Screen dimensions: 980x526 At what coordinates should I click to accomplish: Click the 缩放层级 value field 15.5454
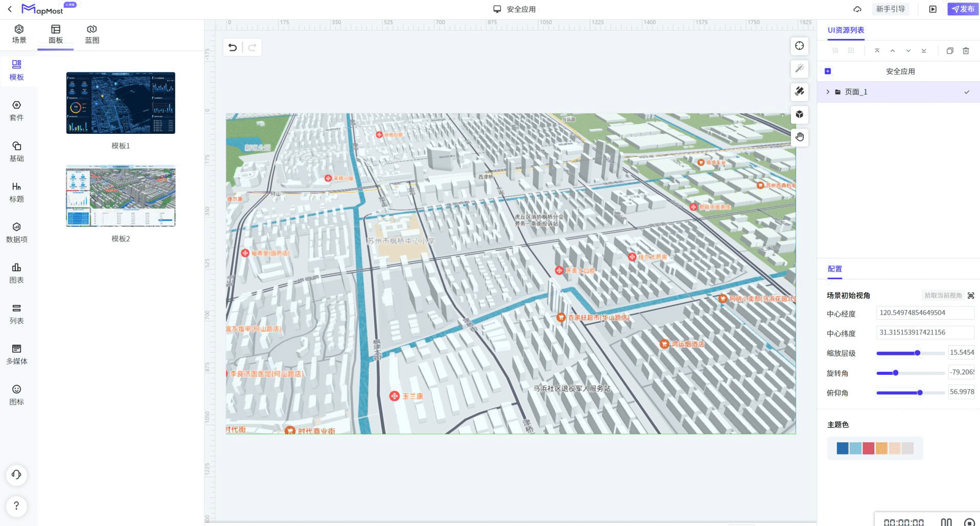962,352
